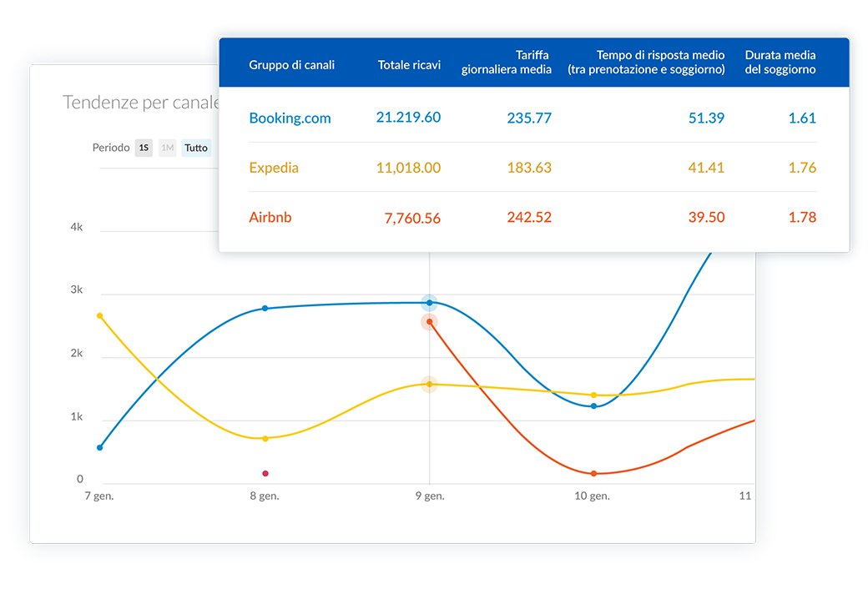The width and height of the screenshot is (868, 594).
Task: Click Booking.com response time 51.39
Action: [x=706, y=118]
